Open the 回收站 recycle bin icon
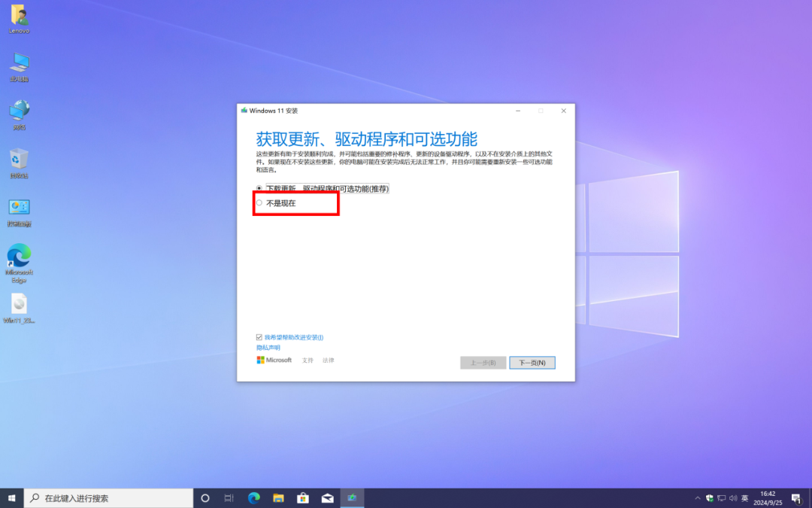 coord(19,164)
